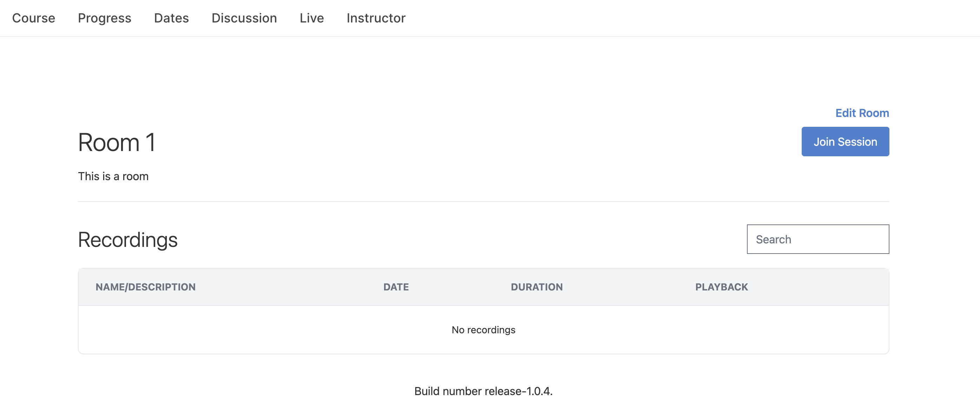Click the "This is a room" description
This screenshot has height=413, width=980.
113,176
